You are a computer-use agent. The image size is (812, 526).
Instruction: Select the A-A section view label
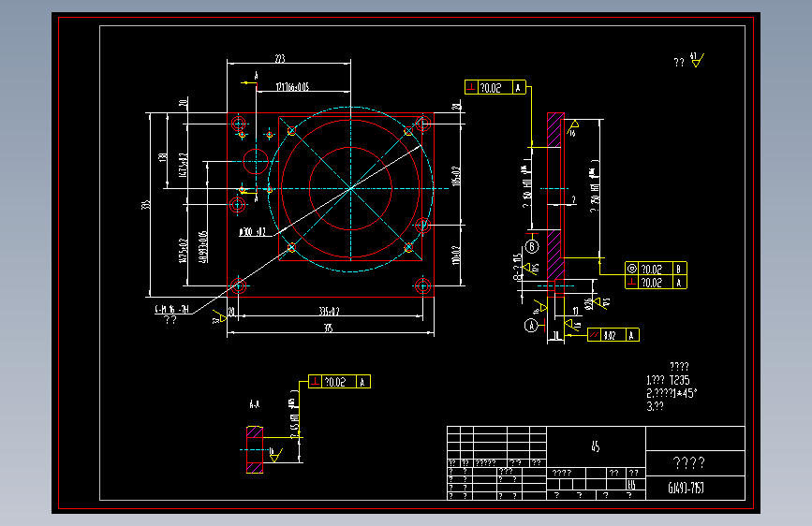(254, 404)
